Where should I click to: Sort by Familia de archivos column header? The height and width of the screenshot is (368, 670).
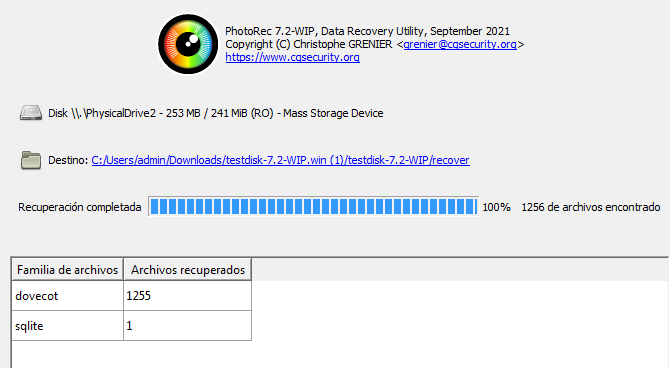click(x=68, y=270)
